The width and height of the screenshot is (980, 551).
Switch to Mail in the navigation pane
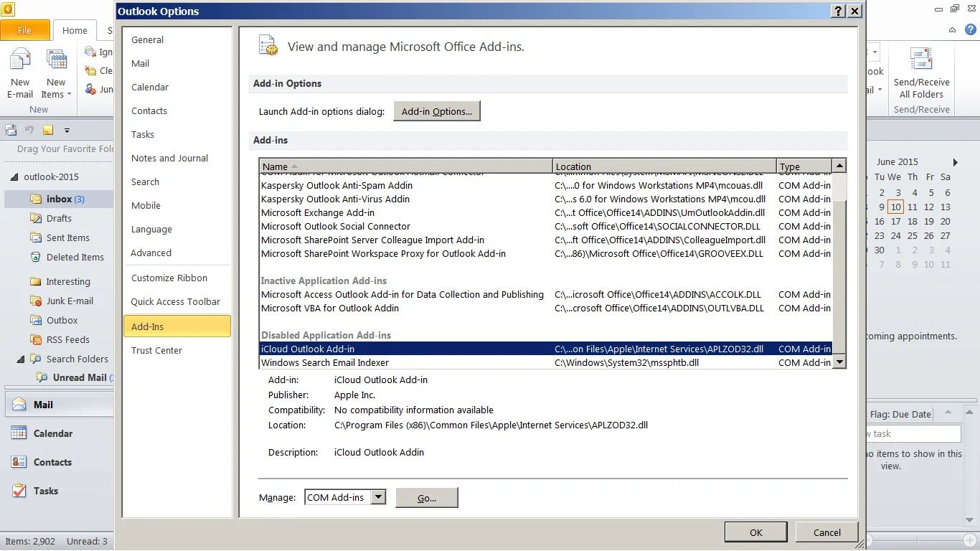tap(59, 405)
